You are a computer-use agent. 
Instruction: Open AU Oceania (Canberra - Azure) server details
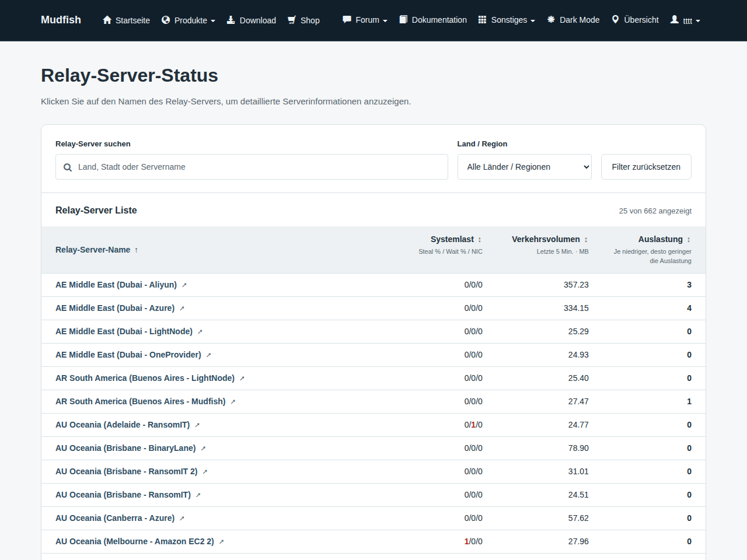tap(115, 518)
